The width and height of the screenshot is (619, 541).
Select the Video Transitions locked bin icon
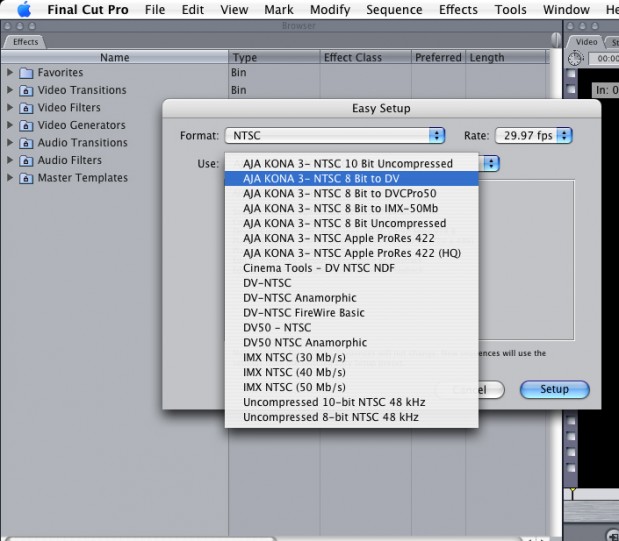pyautogui.click(x=26, y=90)
